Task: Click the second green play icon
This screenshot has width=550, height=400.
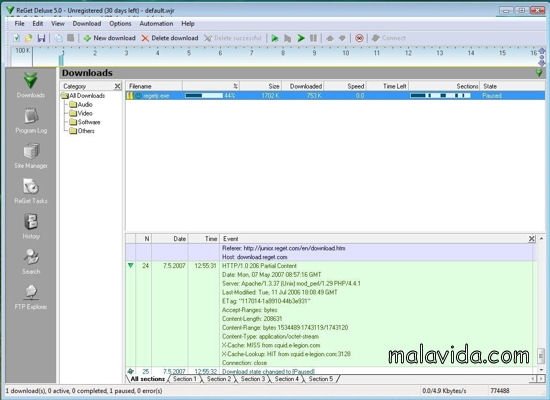Action: pyautogui.click(x=301, y=38)
